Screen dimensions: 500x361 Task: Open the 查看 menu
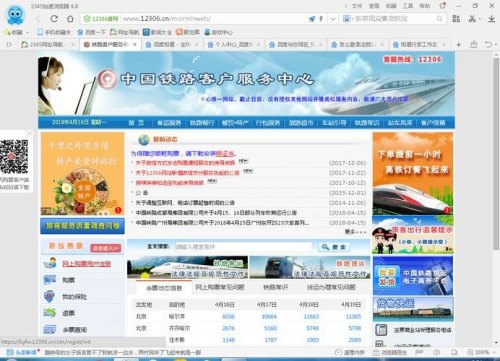pos(374,6)
